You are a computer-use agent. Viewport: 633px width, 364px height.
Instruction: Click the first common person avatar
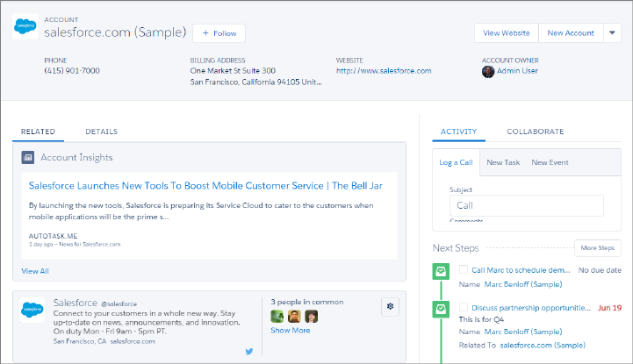(x=277, y=316)
